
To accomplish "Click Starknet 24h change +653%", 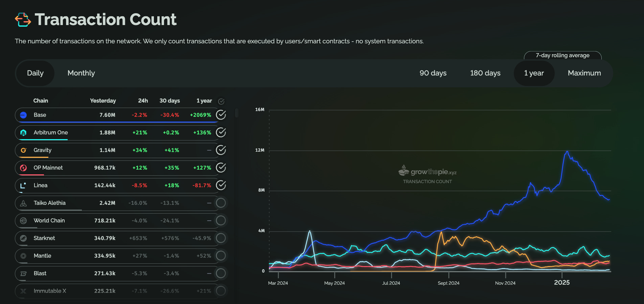I will [x=138, y=238].
